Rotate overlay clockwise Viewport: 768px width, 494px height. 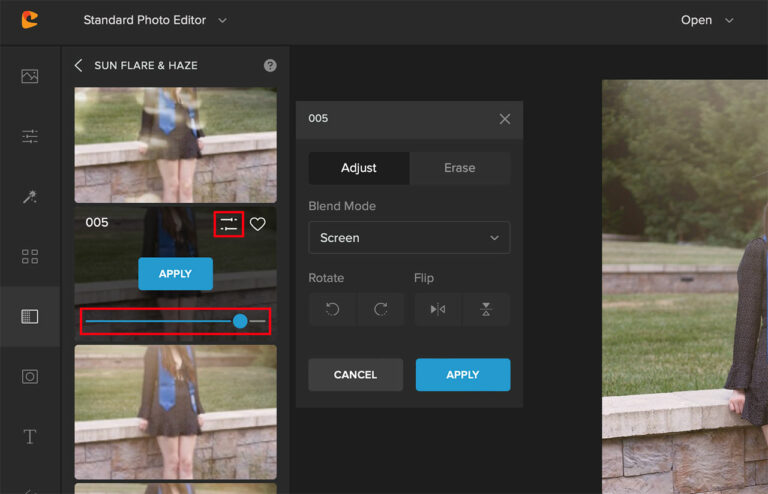(381, 309)
